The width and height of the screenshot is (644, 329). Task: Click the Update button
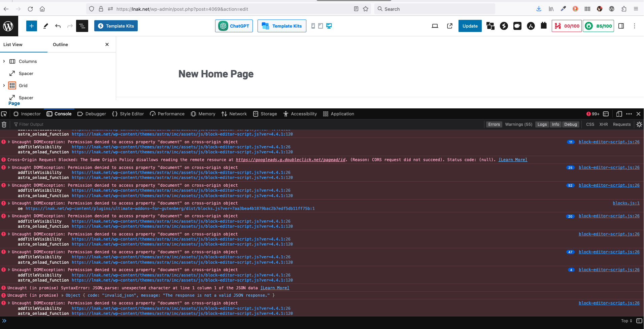pyautogui.click(x=470, y=26)
